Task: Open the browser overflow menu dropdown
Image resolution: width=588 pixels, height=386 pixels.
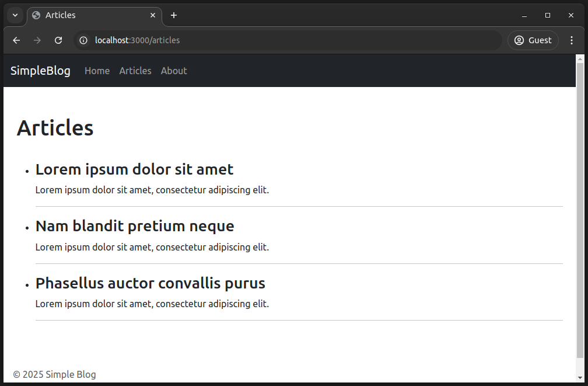Action: (572, 40)
